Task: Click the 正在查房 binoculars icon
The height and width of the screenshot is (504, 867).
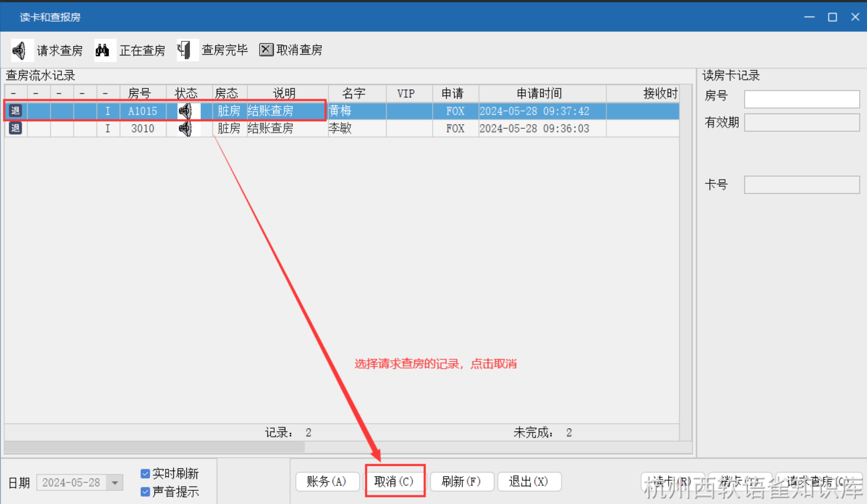Action: click(103, 50)
